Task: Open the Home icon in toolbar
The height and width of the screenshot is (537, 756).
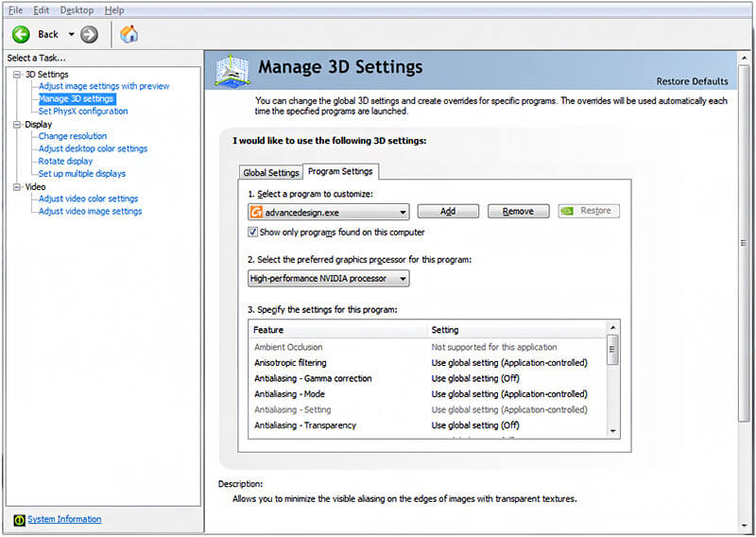Action: [x=129, y=34]
